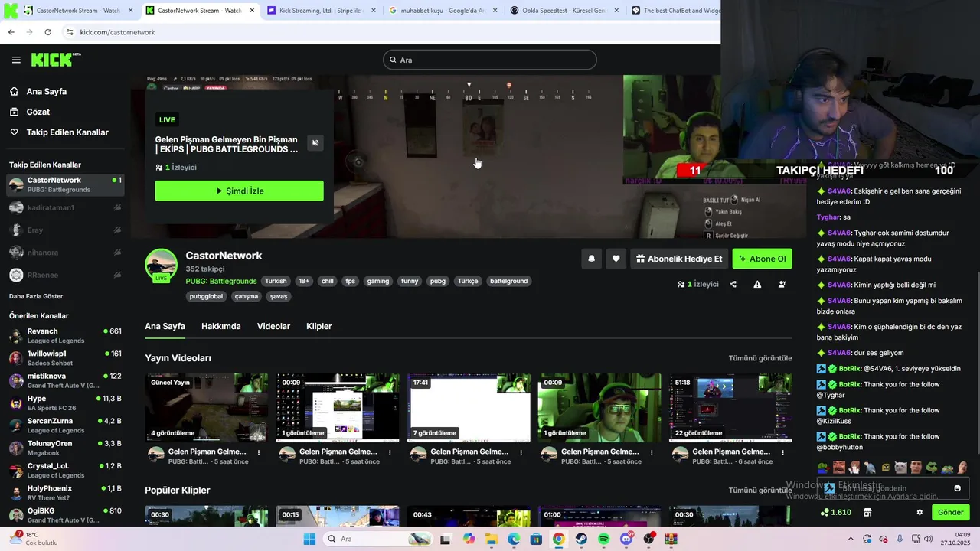The width and height of the screenshot is (980, 551).
Task: Click the user-list icon beside report
Action: point(782,284)
